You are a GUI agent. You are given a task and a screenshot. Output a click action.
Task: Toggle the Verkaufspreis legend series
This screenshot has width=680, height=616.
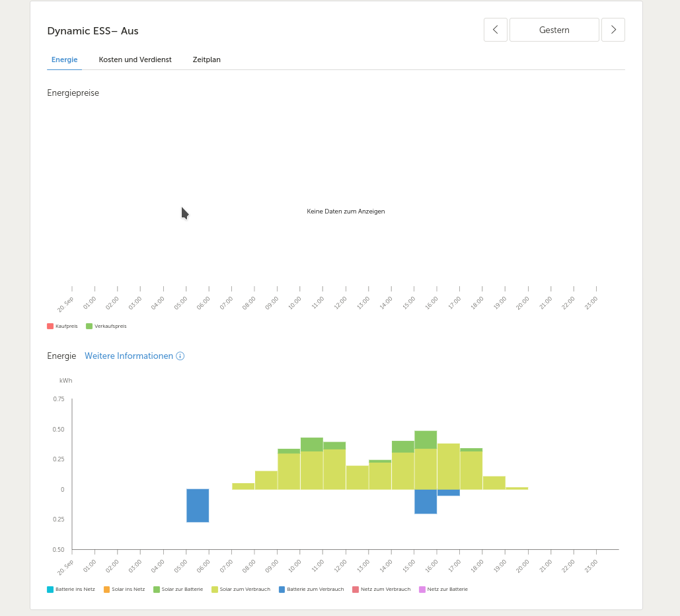[106, 327]
